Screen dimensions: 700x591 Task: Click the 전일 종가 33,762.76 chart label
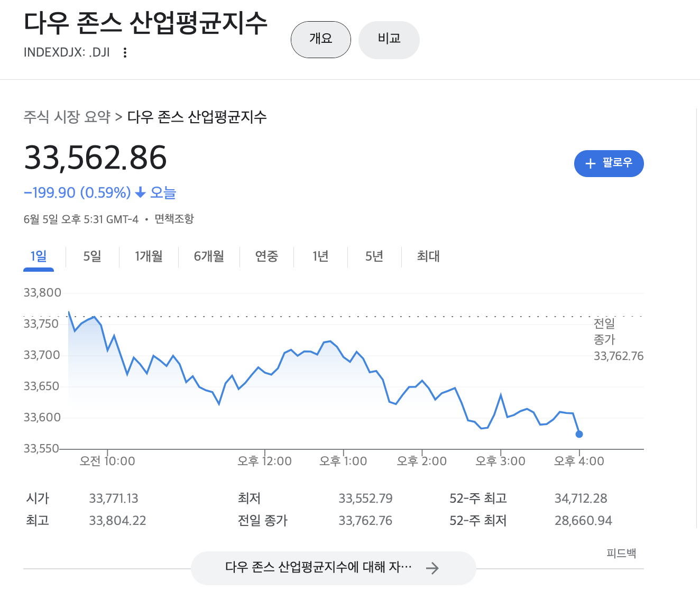619,339
